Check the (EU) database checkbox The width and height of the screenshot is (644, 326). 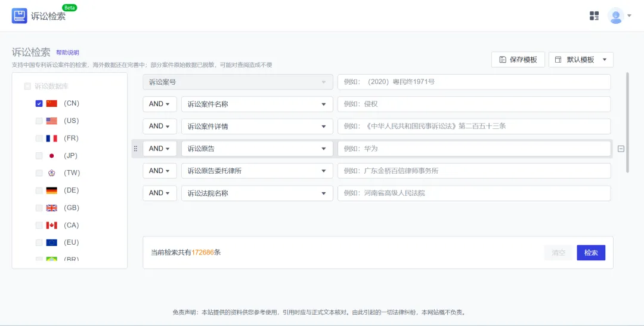tap(39, 242)
